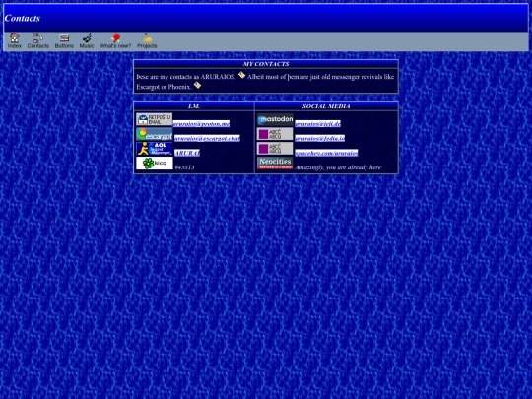Click the Escargot badge image
This screenshot has height=399, width=532.
point(155,134)
